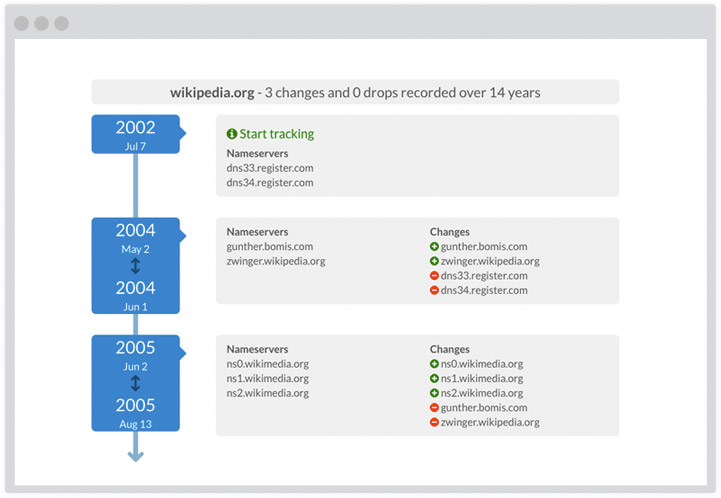The image size is (721, 498).
Task: Click zwinger.wikipedia.org in the 2004 nameservers list
Action: [x=276, y=261]
